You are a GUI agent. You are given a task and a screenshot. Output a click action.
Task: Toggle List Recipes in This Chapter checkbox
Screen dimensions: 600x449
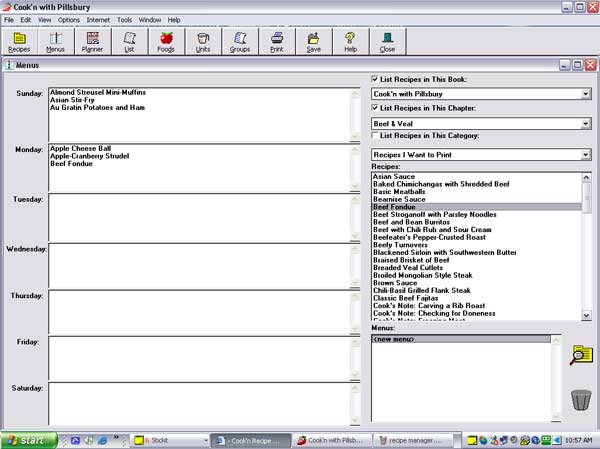(x=375, y=108)
